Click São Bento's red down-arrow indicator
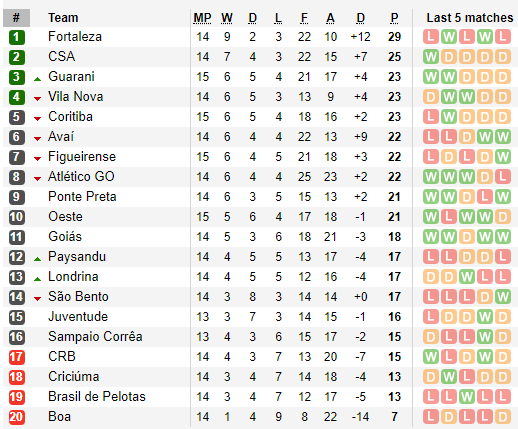 [x=38, y=299]
